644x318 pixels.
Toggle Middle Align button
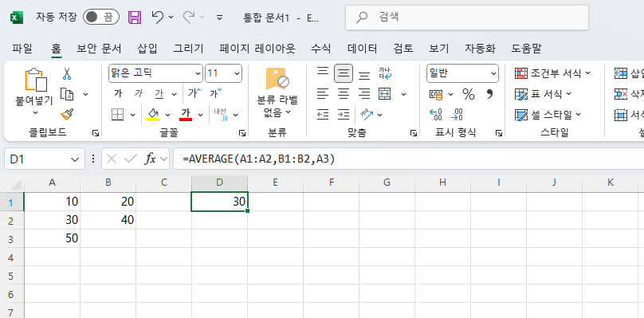click(x=344, y=73)
